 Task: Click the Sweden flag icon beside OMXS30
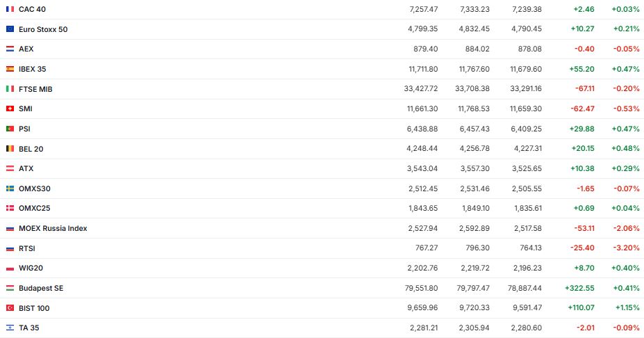click(10, 188)
